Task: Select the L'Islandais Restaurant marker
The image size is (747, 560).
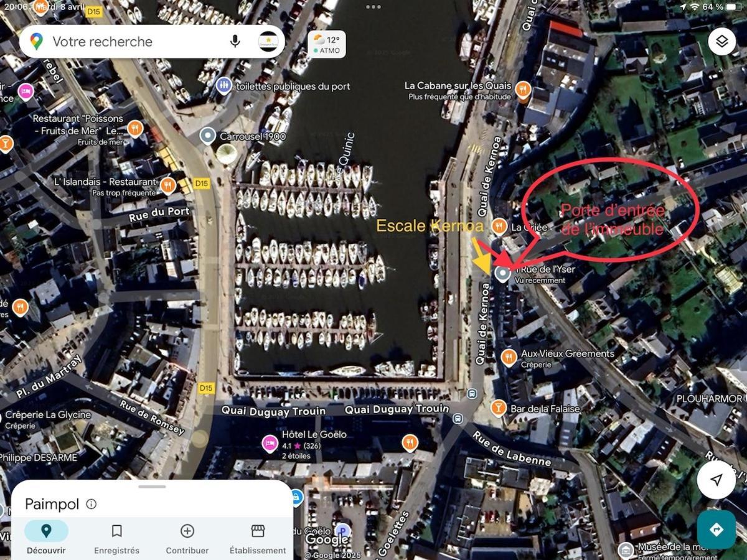Action: (167, 185)
